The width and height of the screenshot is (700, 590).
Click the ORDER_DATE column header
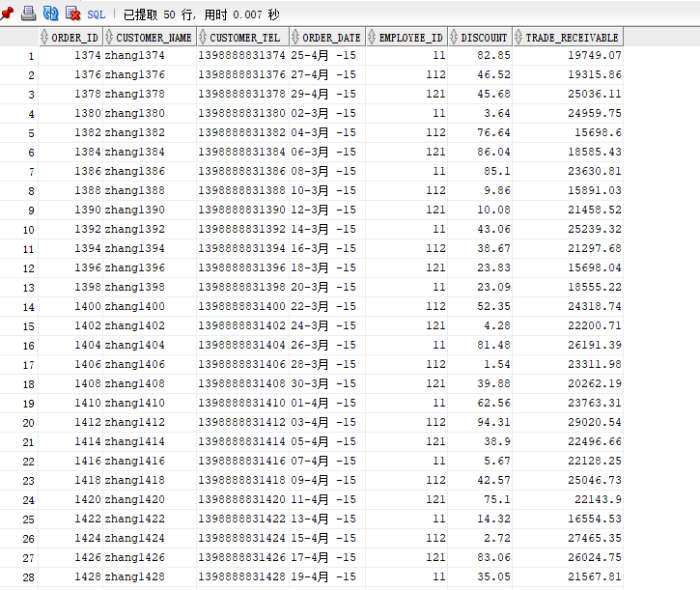click(327, 38)
